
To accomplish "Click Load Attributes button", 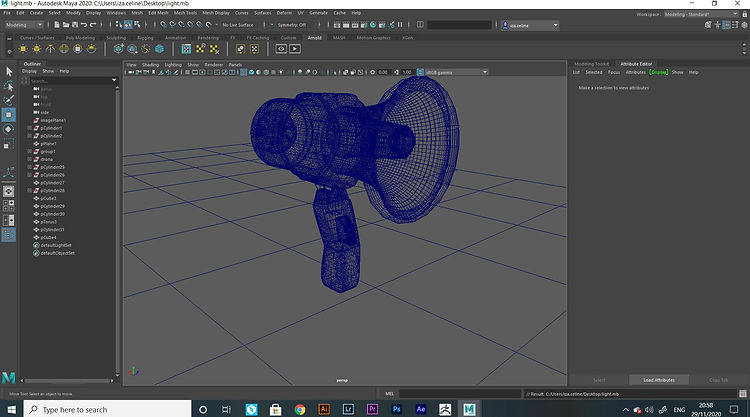I will click(x=659, y=380).
